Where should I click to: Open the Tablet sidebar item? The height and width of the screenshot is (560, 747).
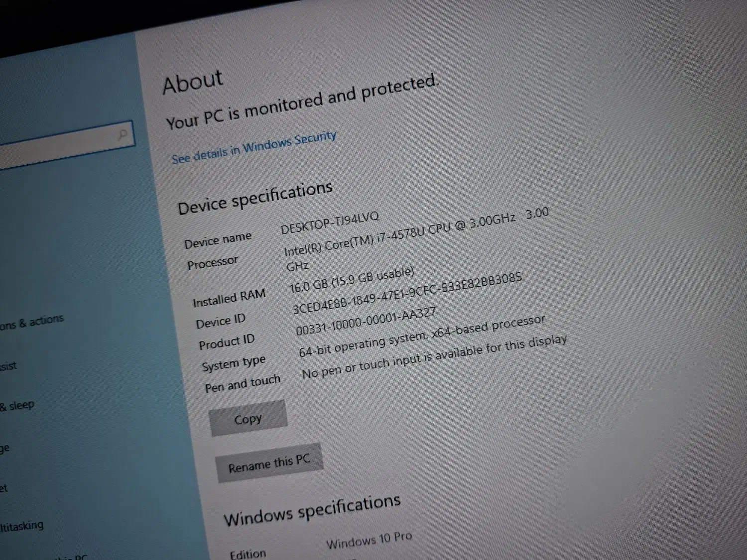pyautogui.click(x=4, y=488)
